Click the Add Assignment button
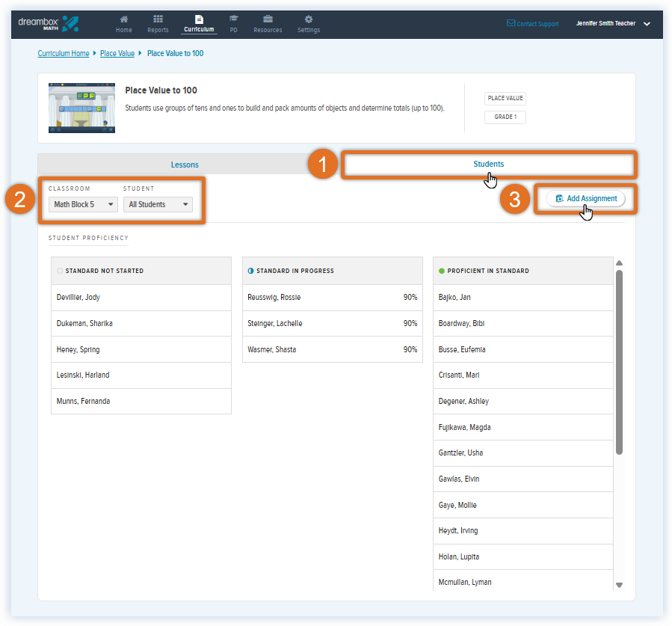Image resolution: width=672 pixels, height=626 pixels. (585, 198)
